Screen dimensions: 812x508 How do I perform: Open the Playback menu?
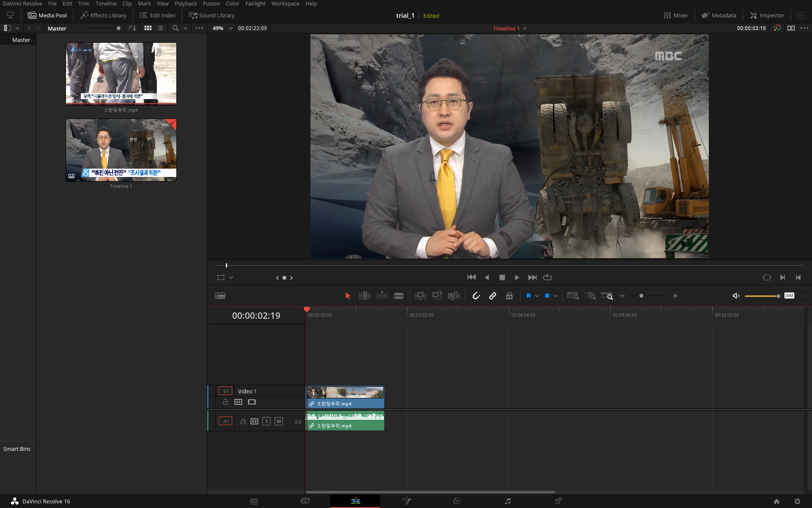click(186, 4)
